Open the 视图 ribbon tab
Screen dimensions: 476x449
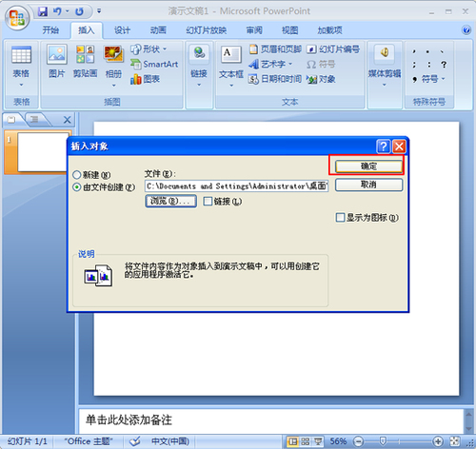[290, 30]
